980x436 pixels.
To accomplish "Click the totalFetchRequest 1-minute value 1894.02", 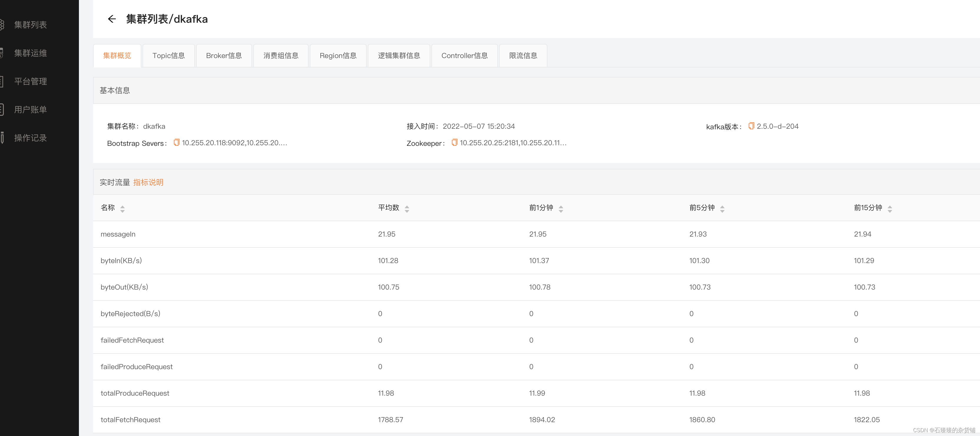I will (542, 420).
